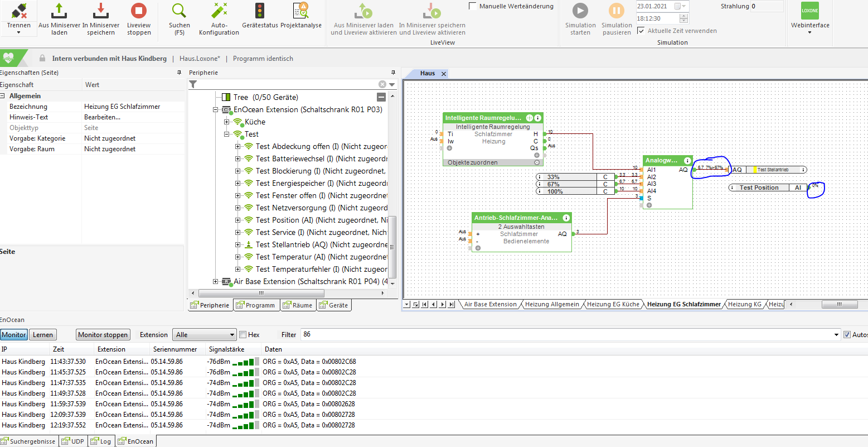Screen dimensions: 868x447
Task: Collapse the EnOcean Extension tree node
Action: pos(216,110)
